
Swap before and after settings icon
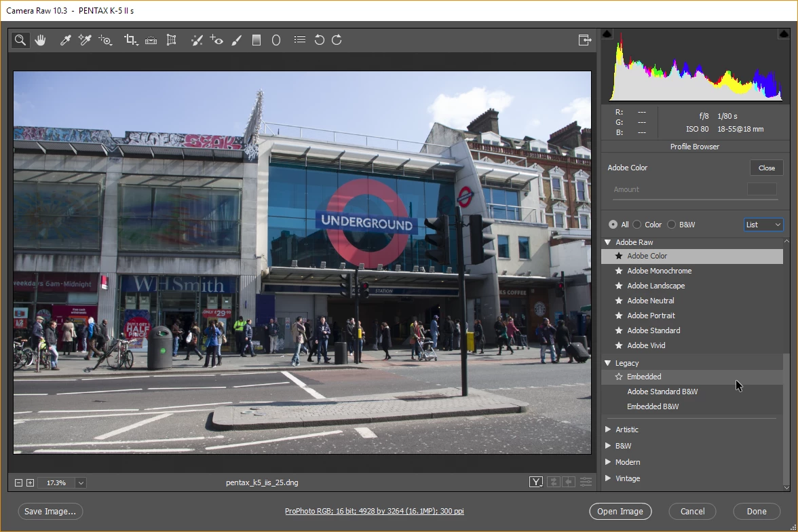(554, 482)
